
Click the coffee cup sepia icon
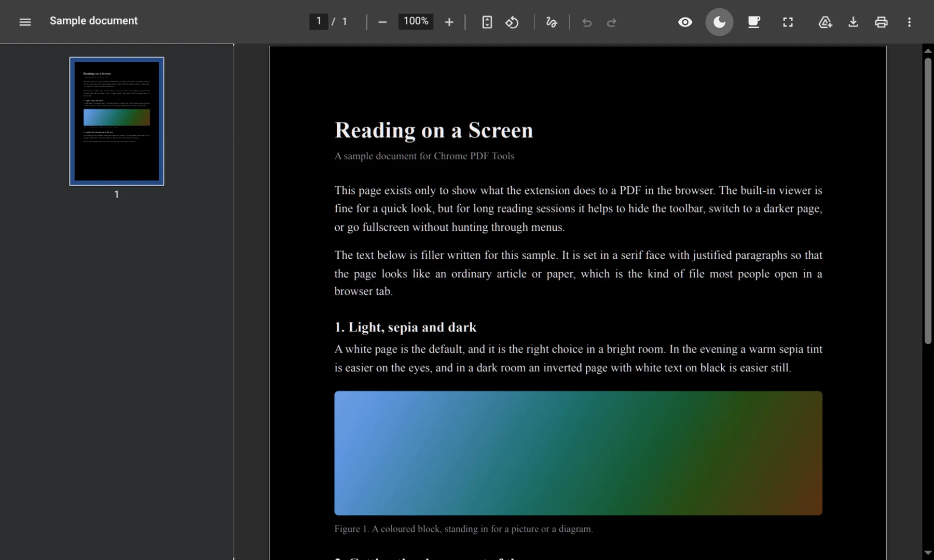pos(753,22)
